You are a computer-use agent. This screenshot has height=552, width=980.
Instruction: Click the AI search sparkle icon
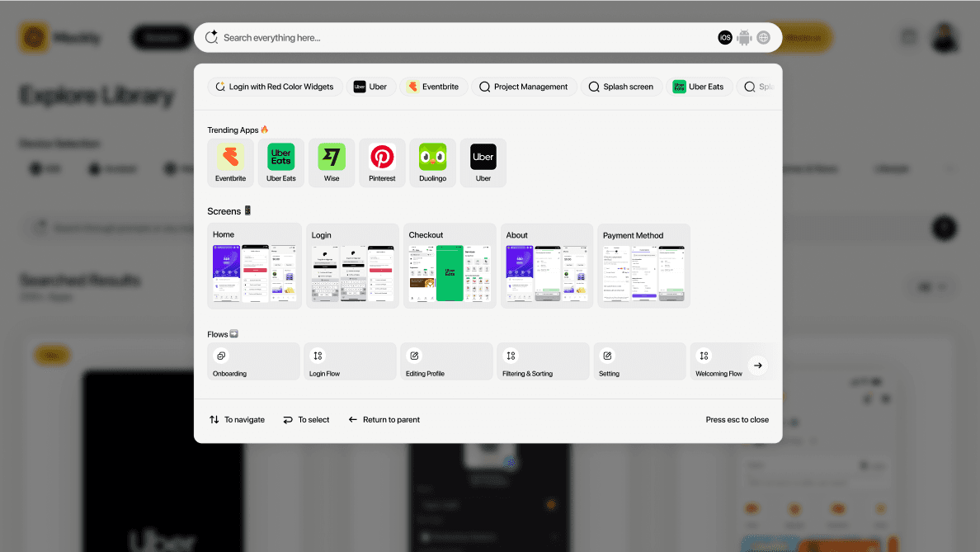click(211, 37)
